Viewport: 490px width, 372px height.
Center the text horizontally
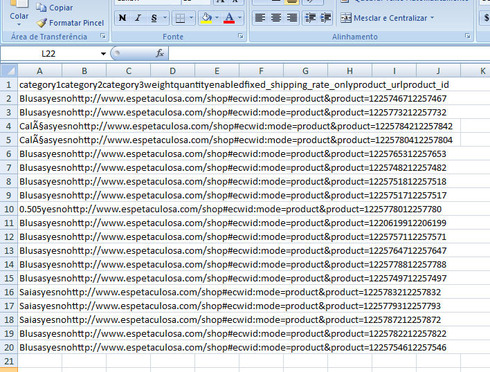276,18
